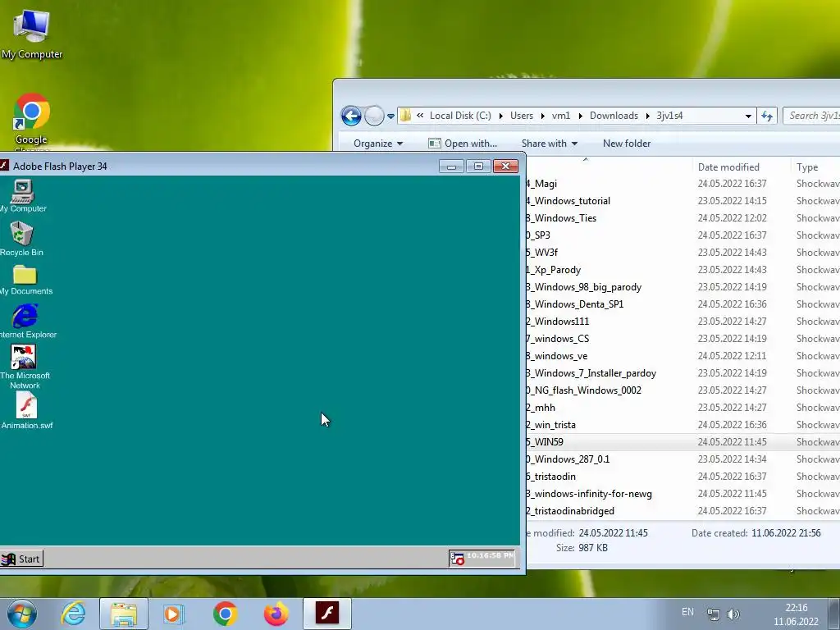Launch Internet Explorer icon inside Flash Player
The width and height of the screenshot is (840, 630).
25,321
